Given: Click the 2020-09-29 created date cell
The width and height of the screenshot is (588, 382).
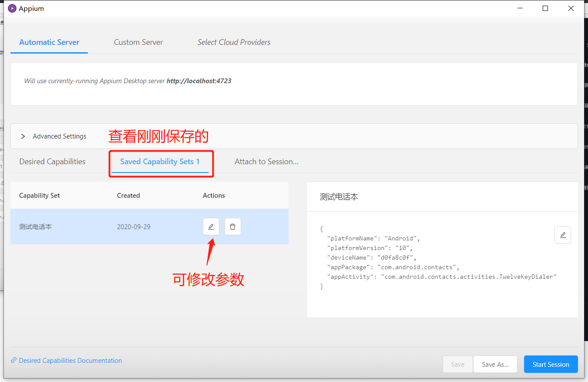Looking at the screenshot, I should [134, 227].
